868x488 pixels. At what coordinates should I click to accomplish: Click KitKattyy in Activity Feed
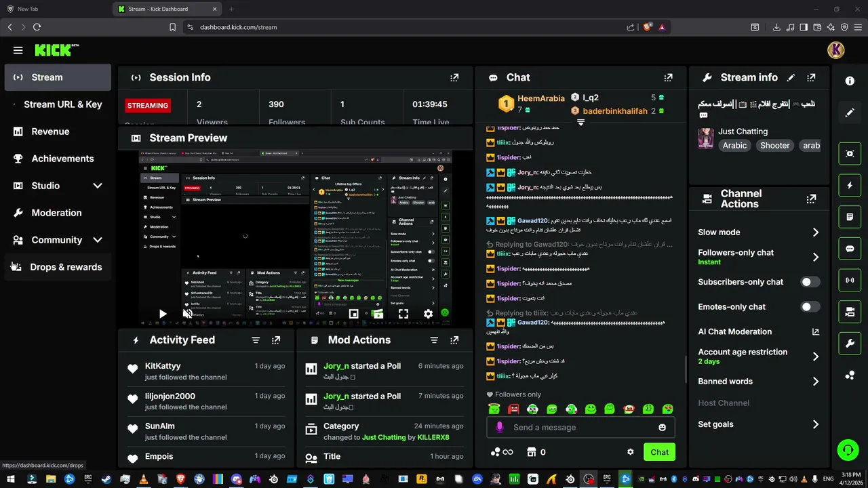(163, 366)
